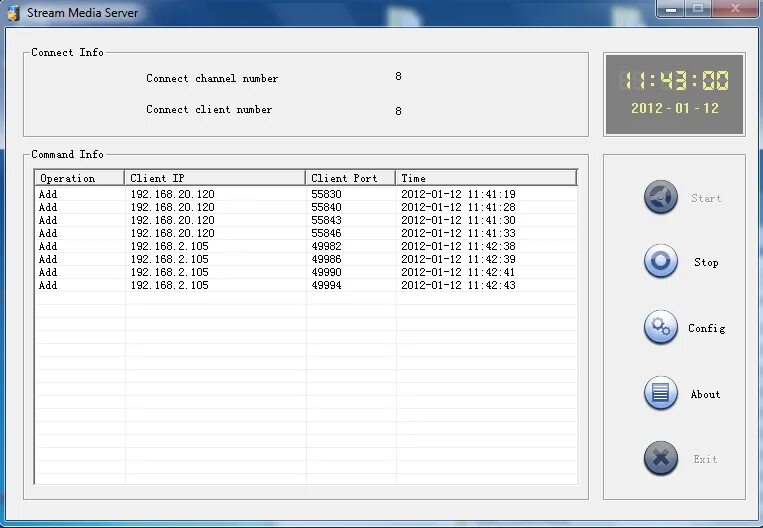Click the time 2012-01-12 11:41:30
This screenshot has height=528, width=763.
[x=458, y=220]
